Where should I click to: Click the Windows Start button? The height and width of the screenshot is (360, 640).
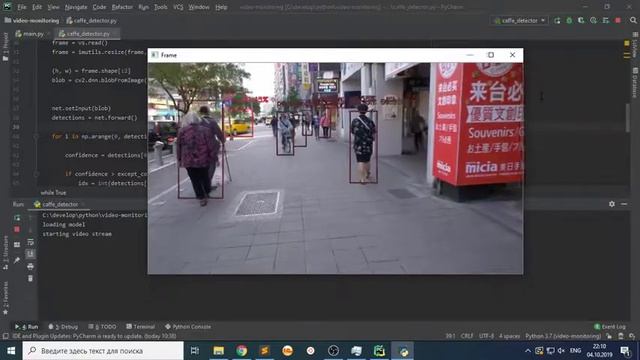point(11,351)
